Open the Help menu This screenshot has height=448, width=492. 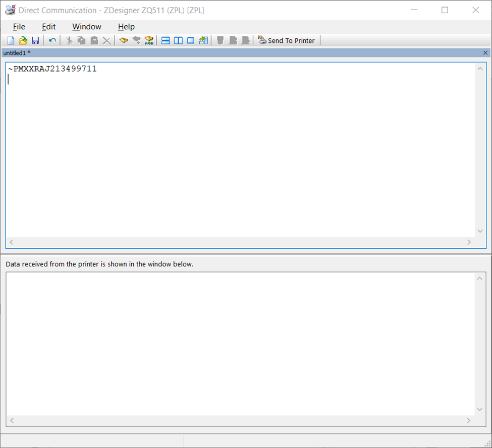(126, 27)
